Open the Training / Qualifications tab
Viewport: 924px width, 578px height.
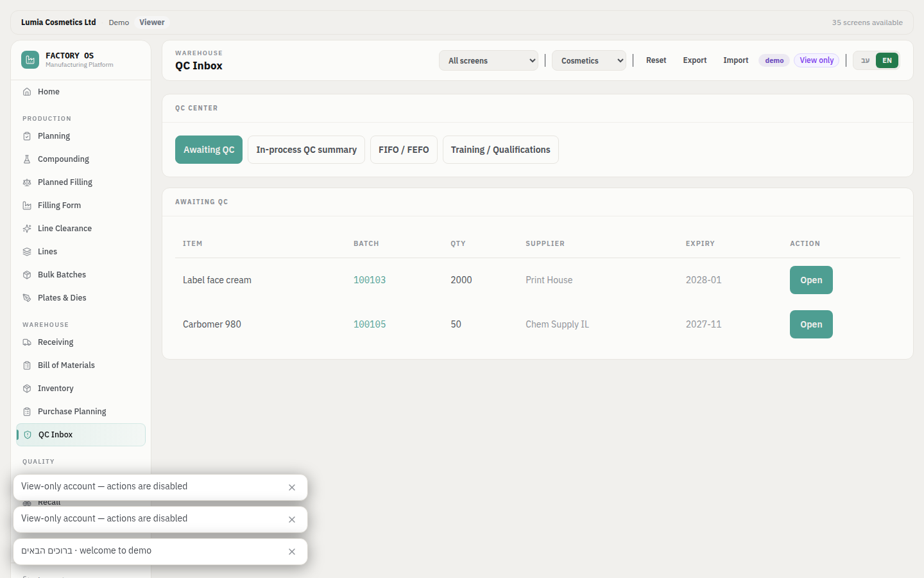501,150
